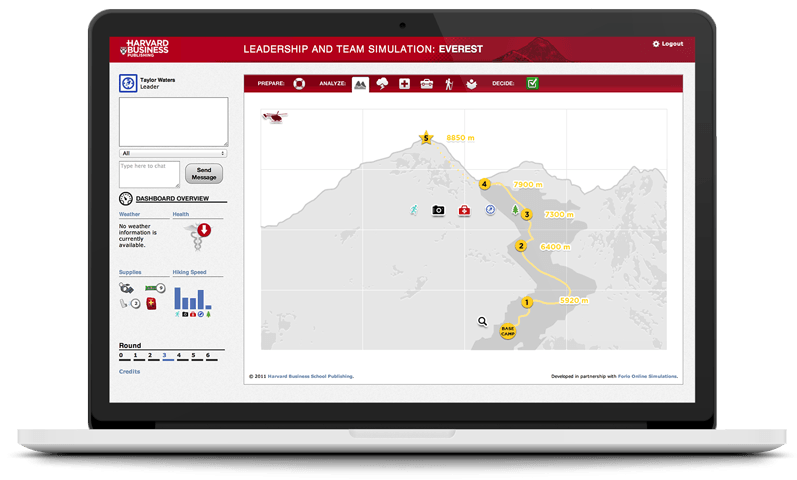Click the oxygen canister supplies icon
797x480 pixels.
point(126,288)
